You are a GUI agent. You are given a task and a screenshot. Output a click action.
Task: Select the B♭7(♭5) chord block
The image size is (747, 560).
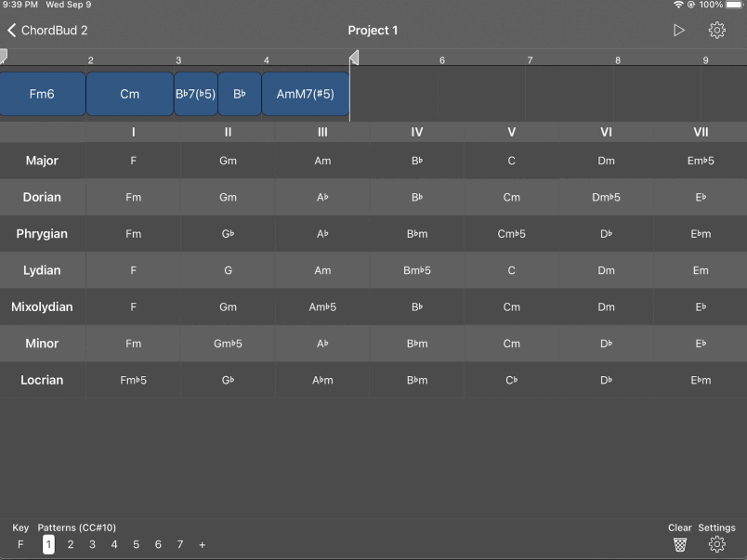(196, 94)
